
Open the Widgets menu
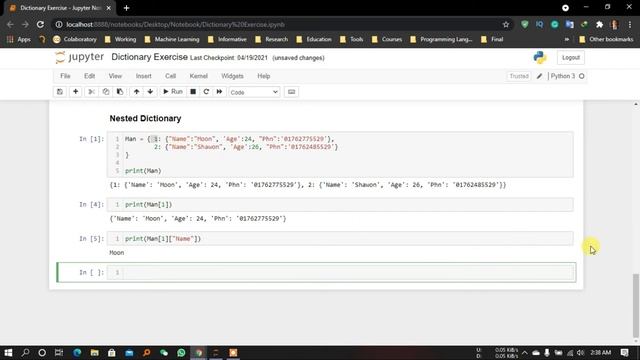232,76
